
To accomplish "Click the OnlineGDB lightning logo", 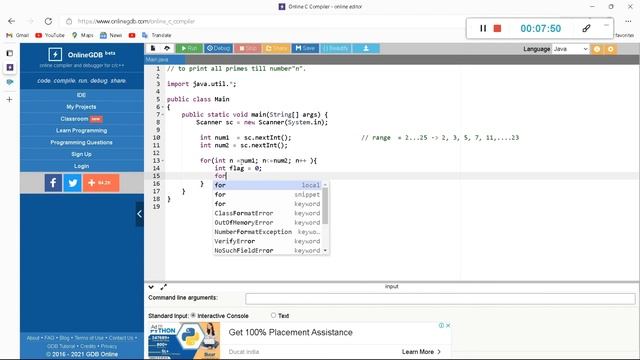I will [55, 54].
